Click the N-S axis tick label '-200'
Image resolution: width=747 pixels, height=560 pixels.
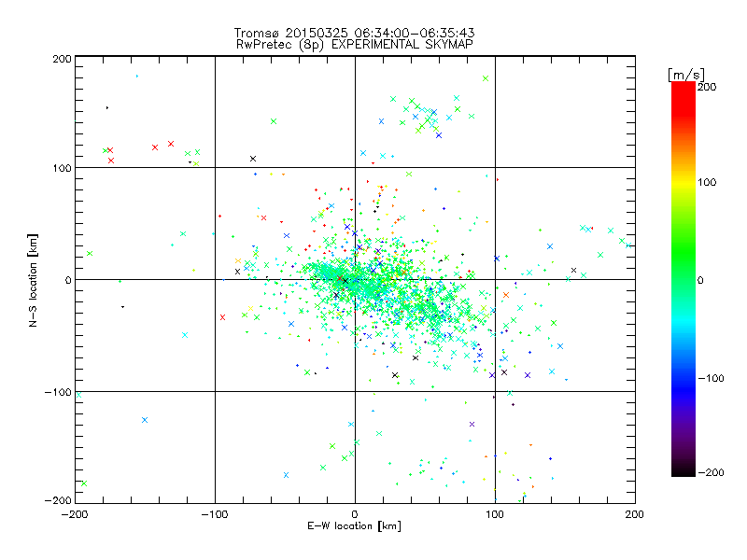tap(58, 501)
